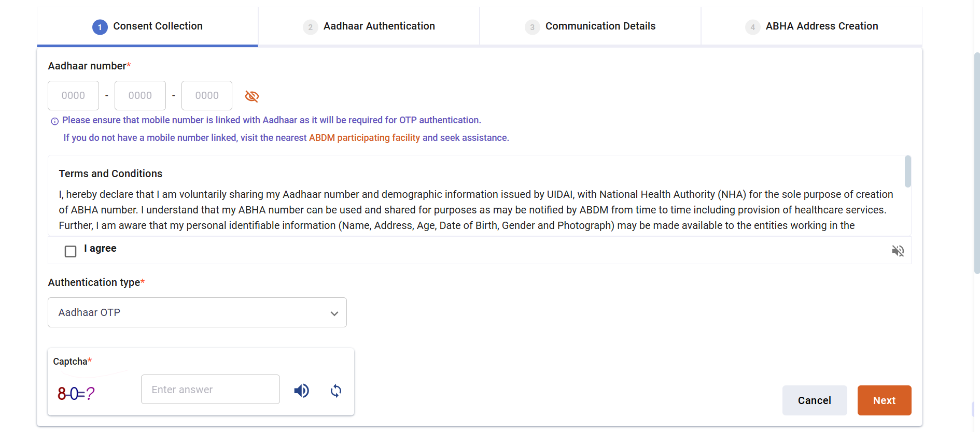This screenshot has height=432, width=980.
Task: Cancel the ABHA registration form
Action: point(814,400)
